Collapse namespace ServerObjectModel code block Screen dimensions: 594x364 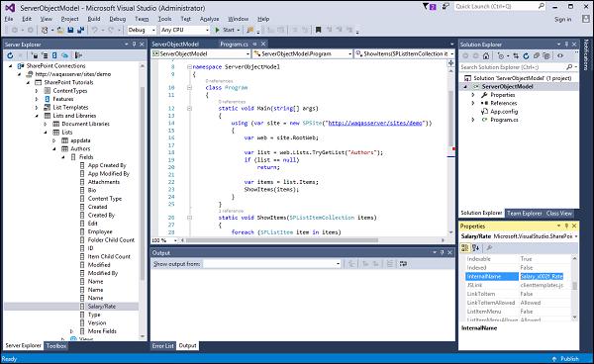click(189, 66)
